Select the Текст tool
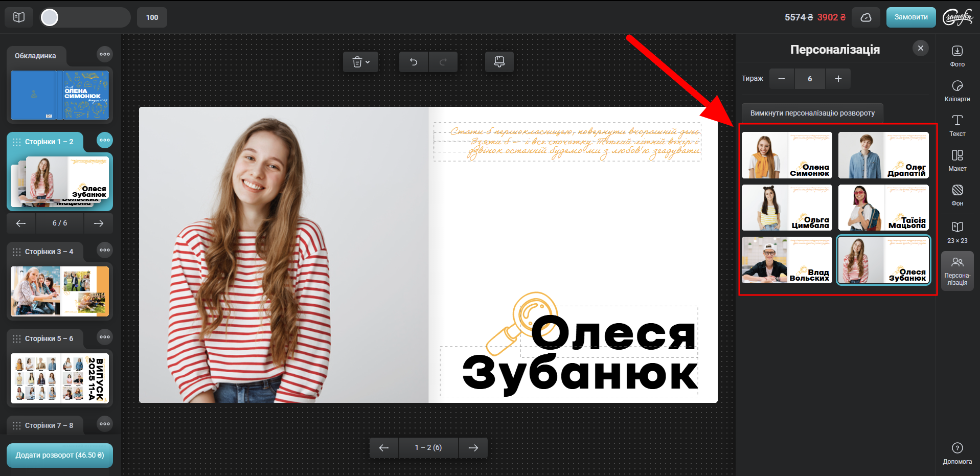 click(957, 125)
